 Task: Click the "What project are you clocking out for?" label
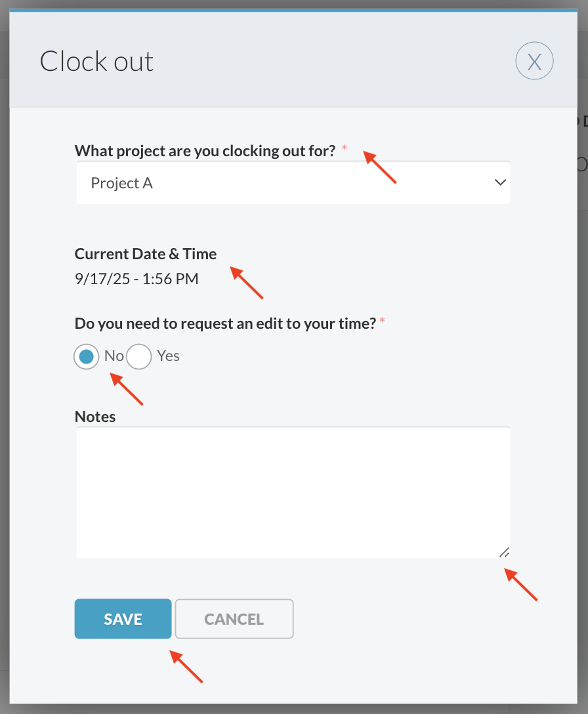coord(205,150)
